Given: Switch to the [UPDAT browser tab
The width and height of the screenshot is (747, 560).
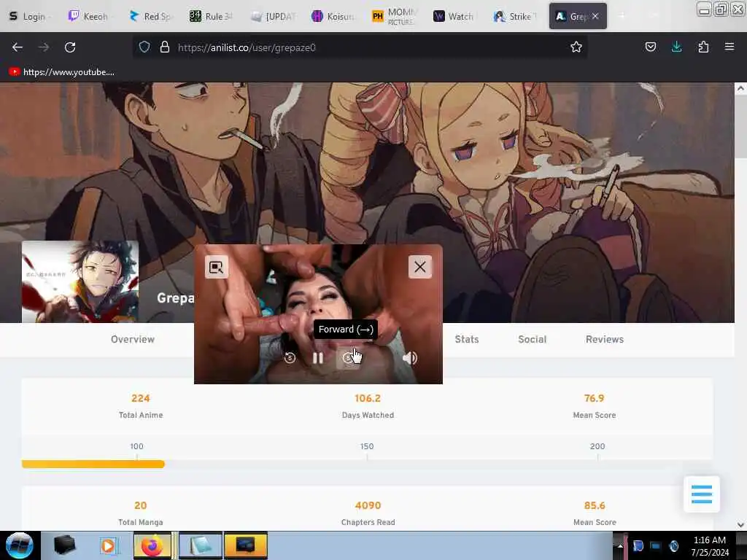Looking at the screenshot, I should 274,16.
